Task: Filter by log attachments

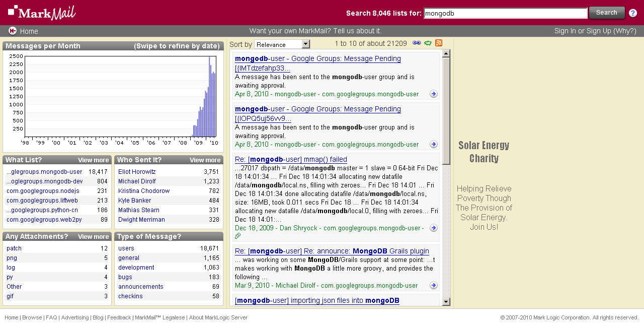Action: point(11,268)
